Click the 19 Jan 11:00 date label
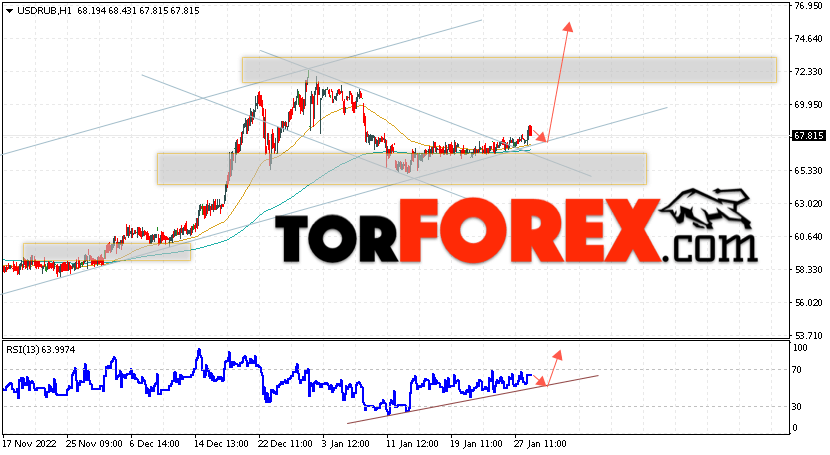The width and height of the screenshot is (830, 455). pos(476,443)
